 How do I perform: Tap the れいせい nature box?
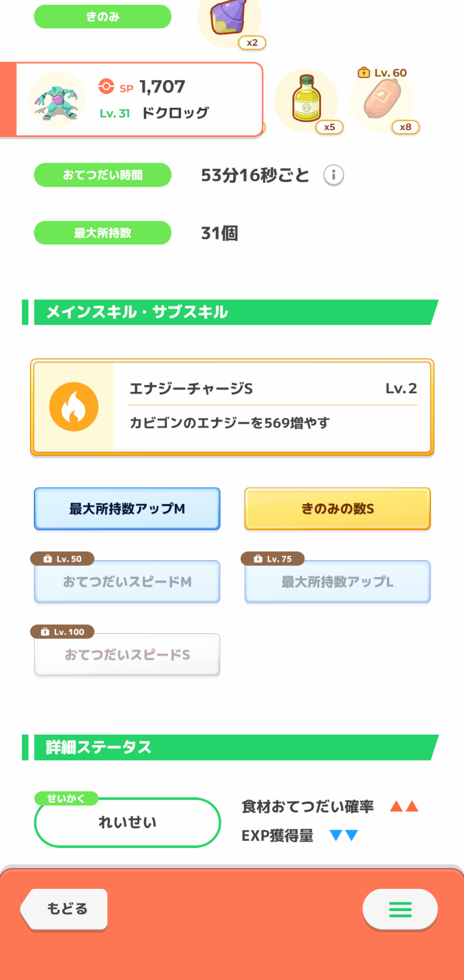[x=127, y=822]
